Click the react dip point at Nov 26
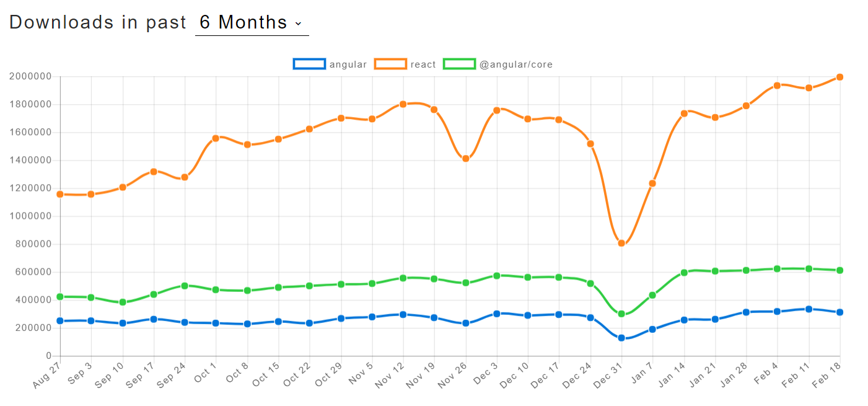The image size is (868, 406). coord(465,158)
